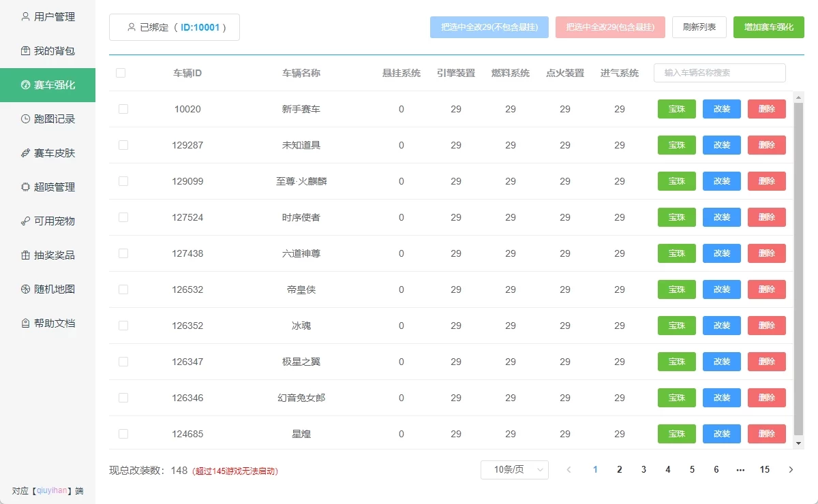Click the table vertical scrollbar down arrow

coord(799,443)
